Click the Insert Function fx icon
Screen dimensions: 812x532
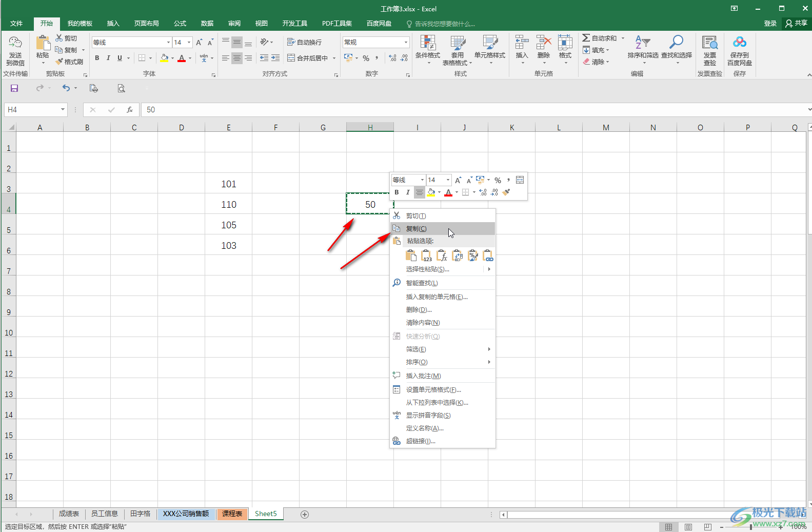130,110
